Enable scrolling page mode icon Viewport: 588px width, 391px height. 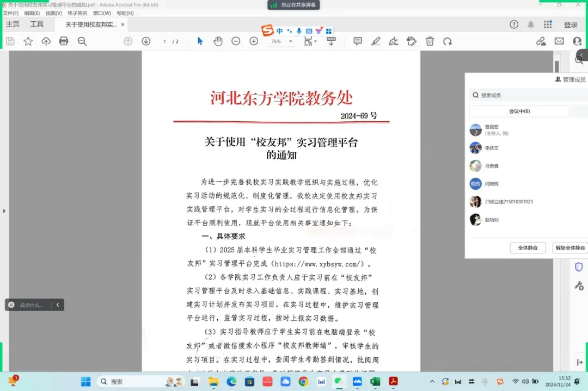[331, 41]
